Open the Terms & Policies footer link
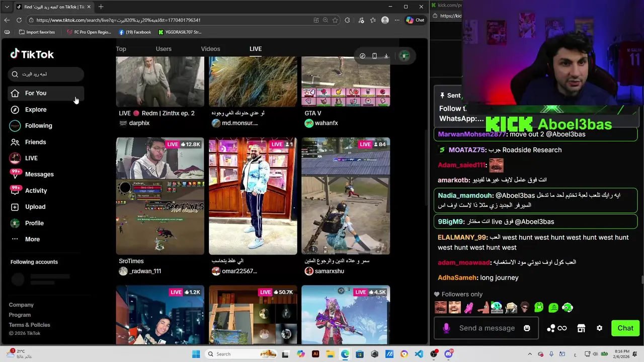Screen dimensions: 644x362 29,325
